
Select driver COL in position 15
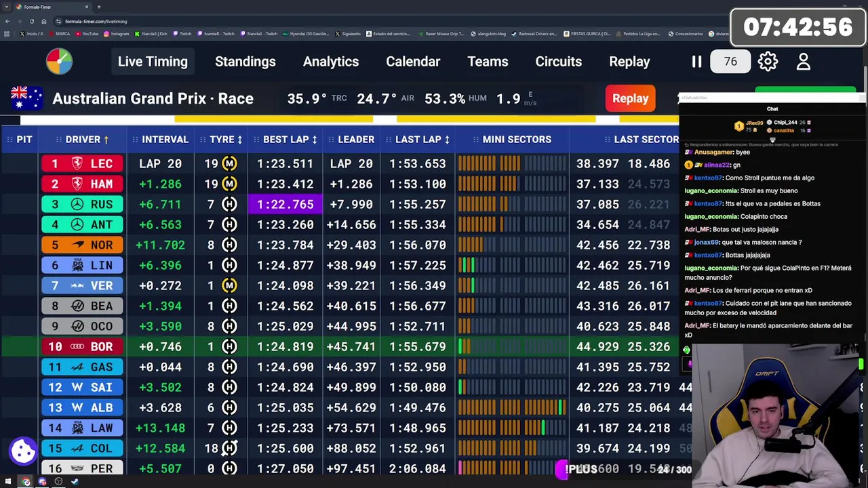(x=82, y=448)
